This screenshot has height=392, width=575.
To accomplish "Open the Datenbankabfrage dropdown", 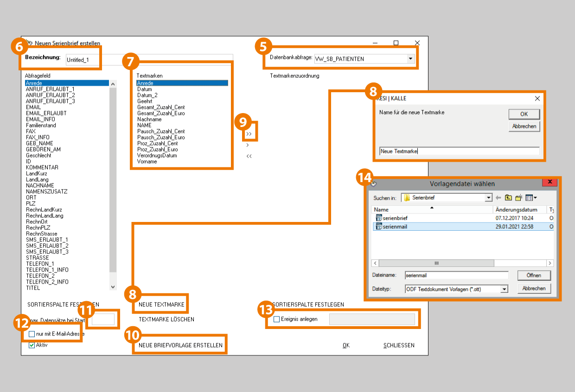I will (x=410, y=59).
